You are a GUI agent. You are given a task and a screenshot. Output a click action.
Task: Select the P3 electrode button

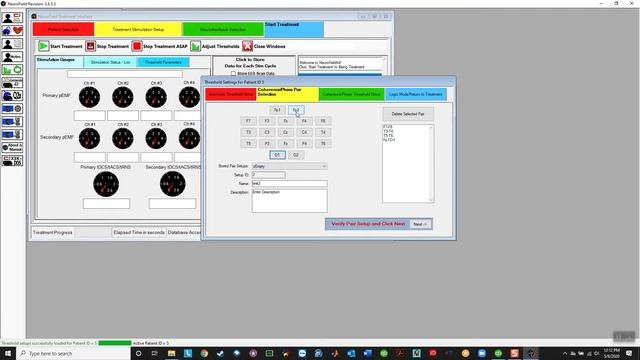pos(267,144)
